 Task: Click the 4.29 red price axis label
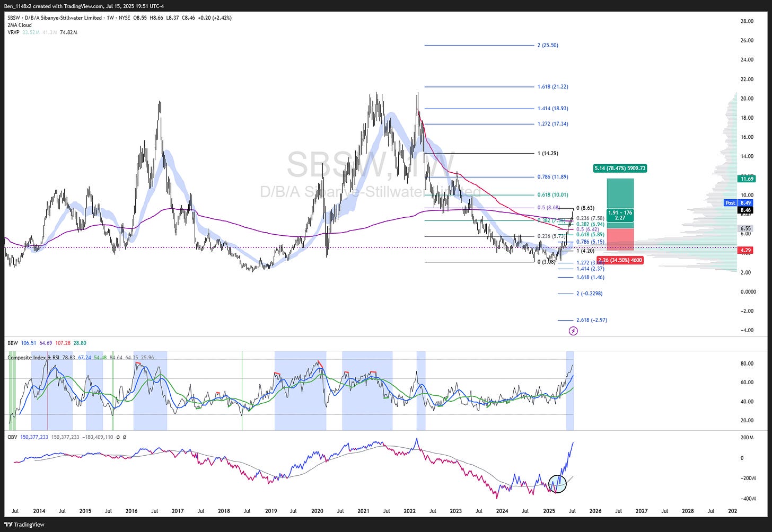(746, 250)
